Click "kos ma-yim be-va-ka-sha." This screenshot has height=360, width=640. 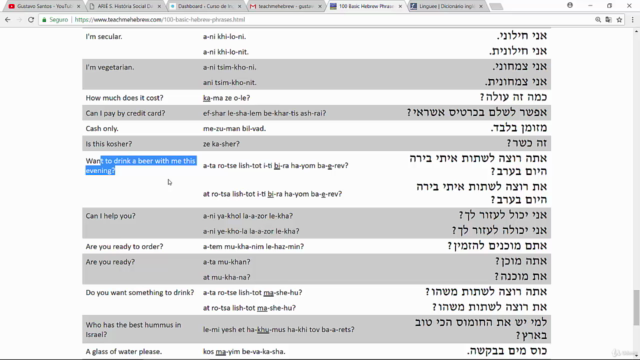244,351
